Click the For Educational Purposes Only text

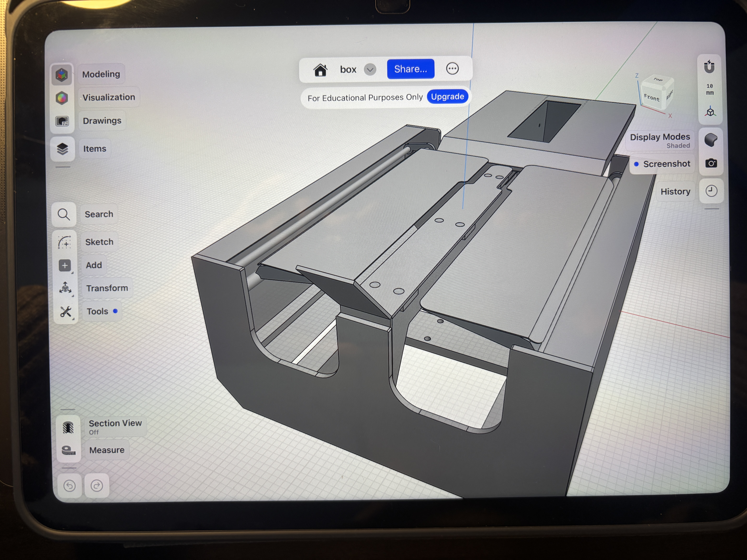coord(365,98)
